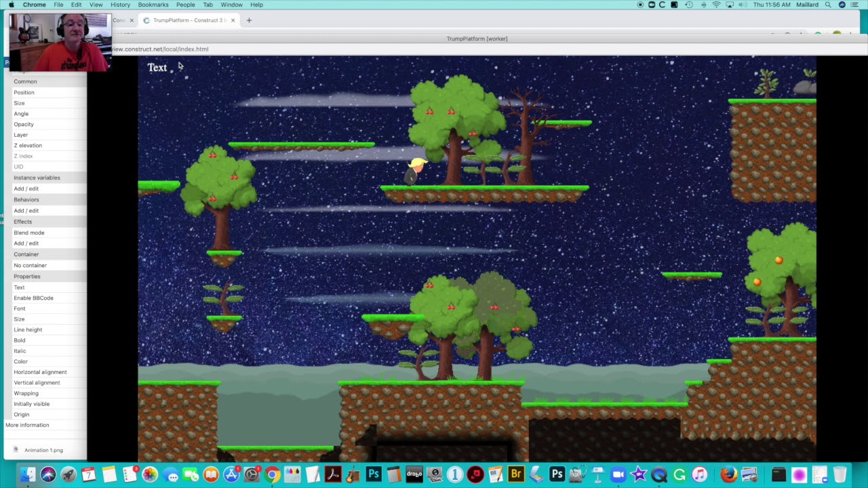868x488 pixels.
Task: Open the More information link
Action: point(27,425)
